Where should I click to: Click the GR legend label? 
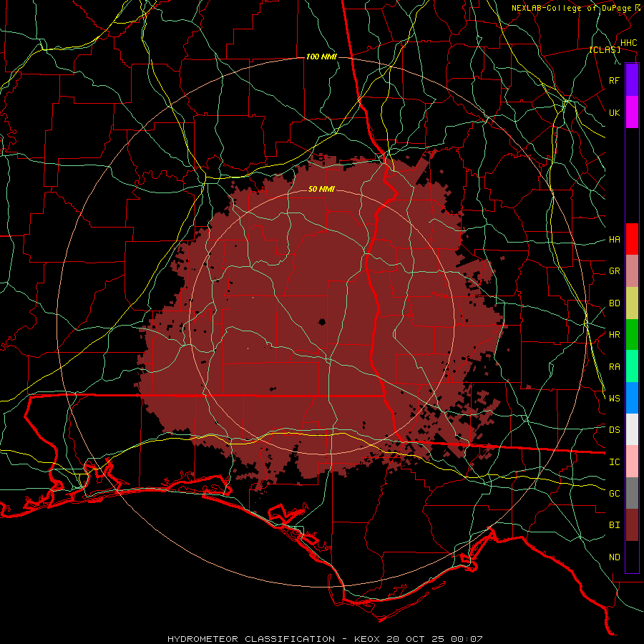614,271
